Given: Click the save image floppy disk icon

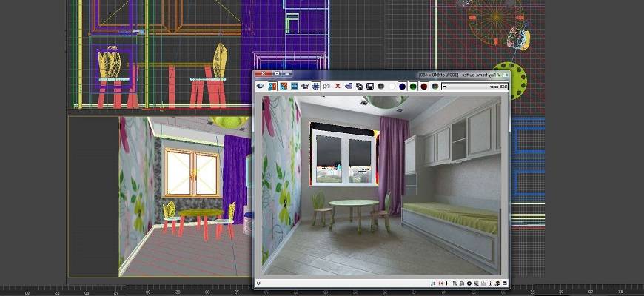Looking at the screenshot, I should pos(369,87).
